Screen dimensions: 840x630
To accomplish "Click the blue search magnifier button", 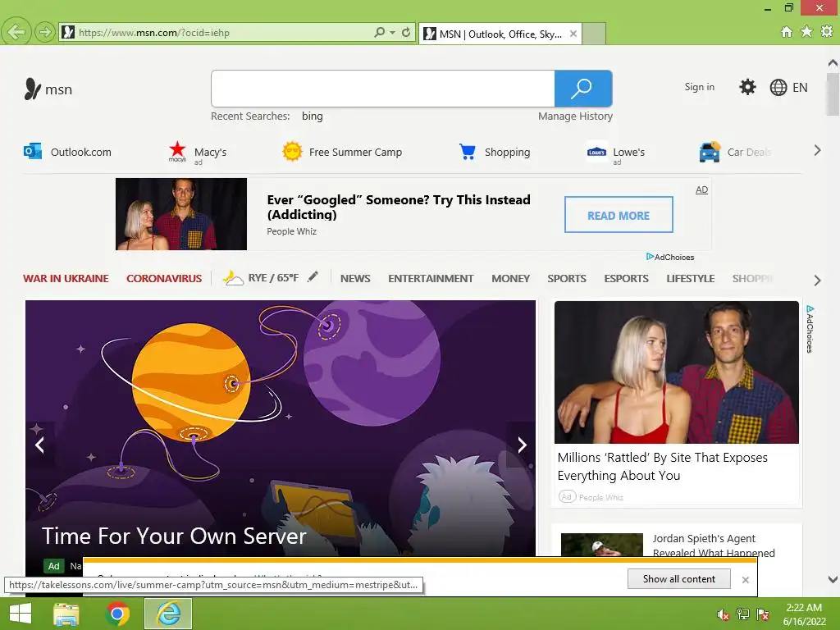I will coord(583,89).
